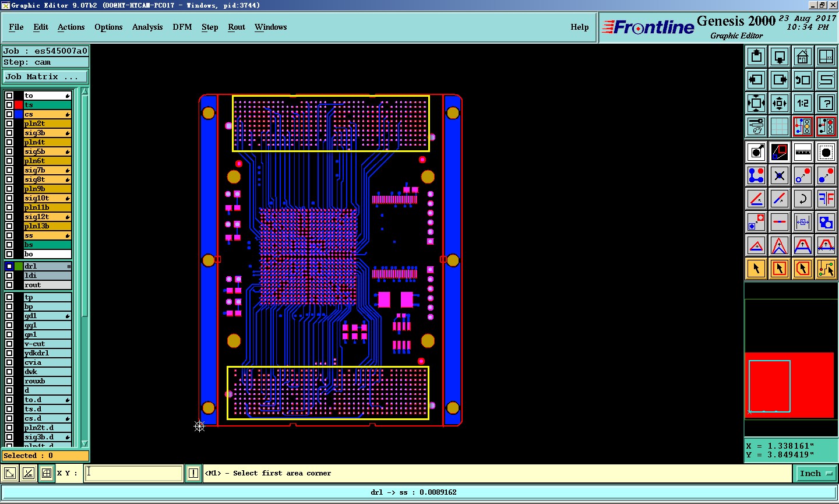Screen dimensions: 839x504
Task: Click the exclamation mark icon by XY field
Action: [x=193, y=473]
